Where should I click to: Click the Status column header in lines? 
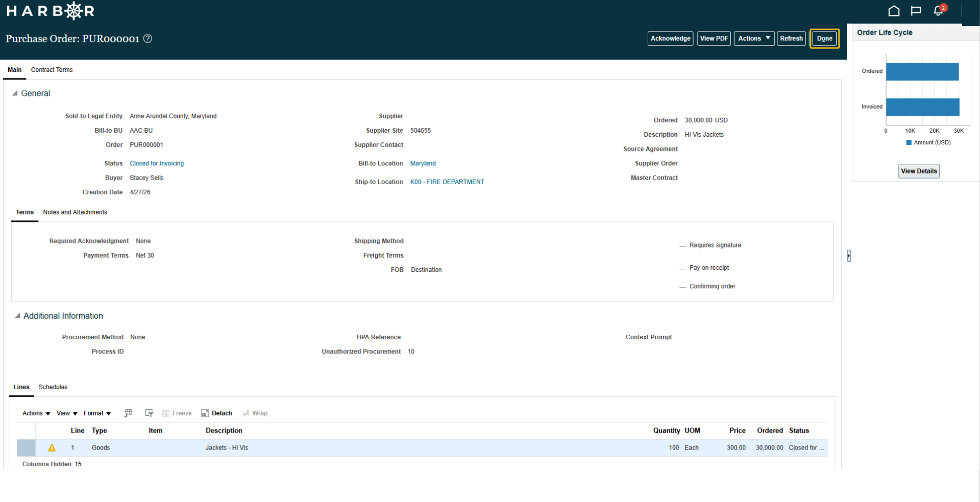pos(799,431)
